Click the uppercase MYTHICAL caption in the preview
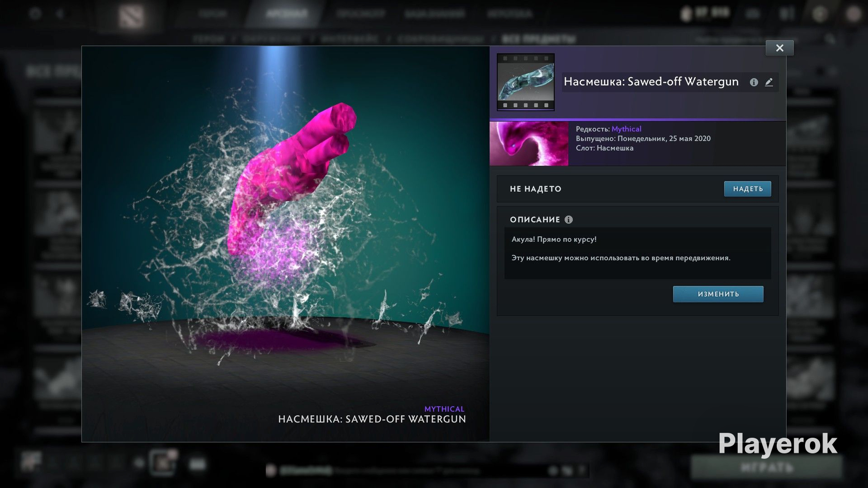Viewport: 868px width, 488px height. (444, 409)
